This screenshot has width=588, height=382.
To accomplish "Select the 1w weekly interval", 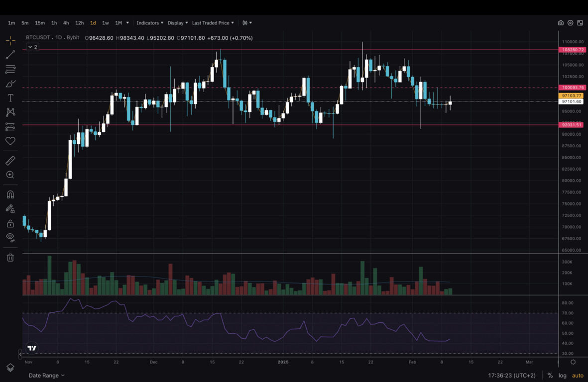I will (105, 23).
